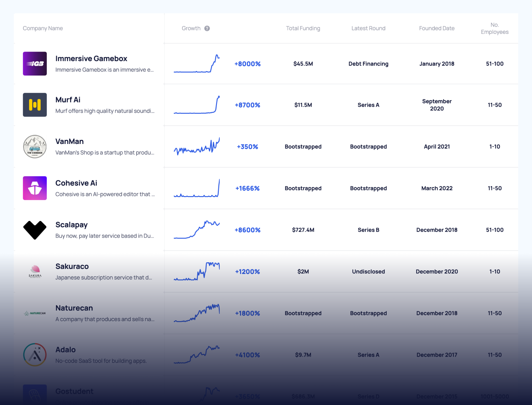Click the $9.7M total funding cell
532x405 pixels.
(x=303, y=355)
